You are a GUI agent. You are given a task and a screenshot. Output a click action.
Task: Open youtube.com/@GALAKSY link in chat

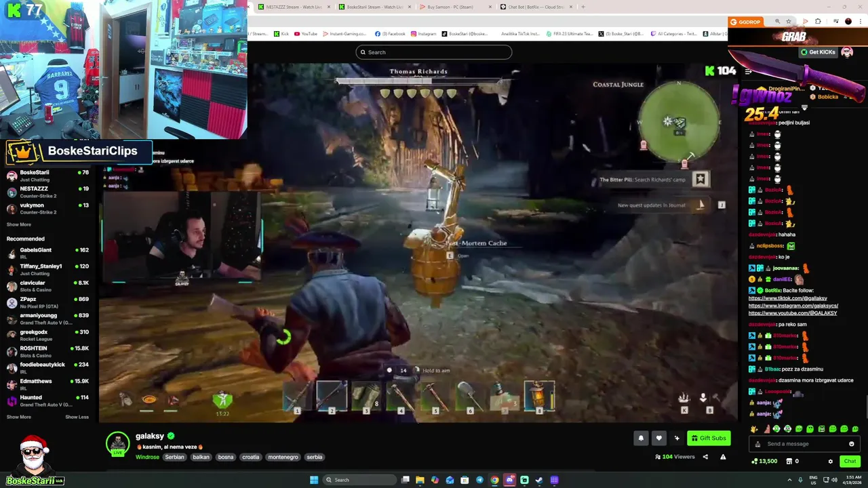pos(793,313)
